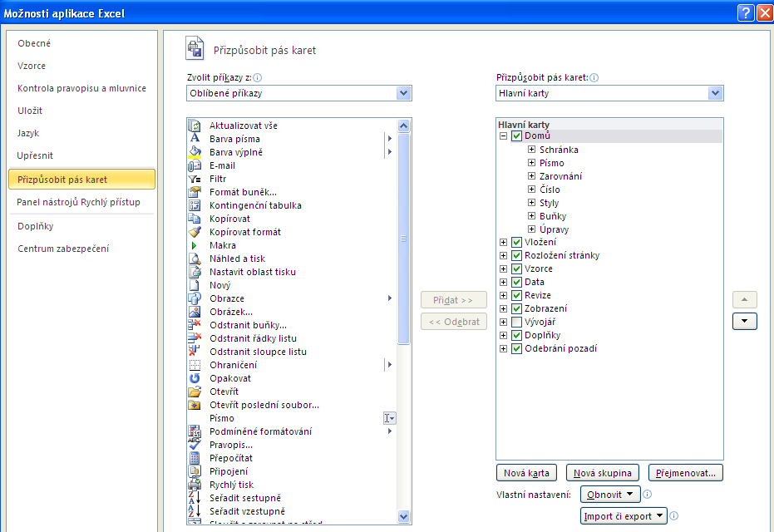Image resolution: width=774 pixels, height=532 pixels.
Task: Uncheck the Odebrání pozadí checkbox
Action: tap(516, 349)
